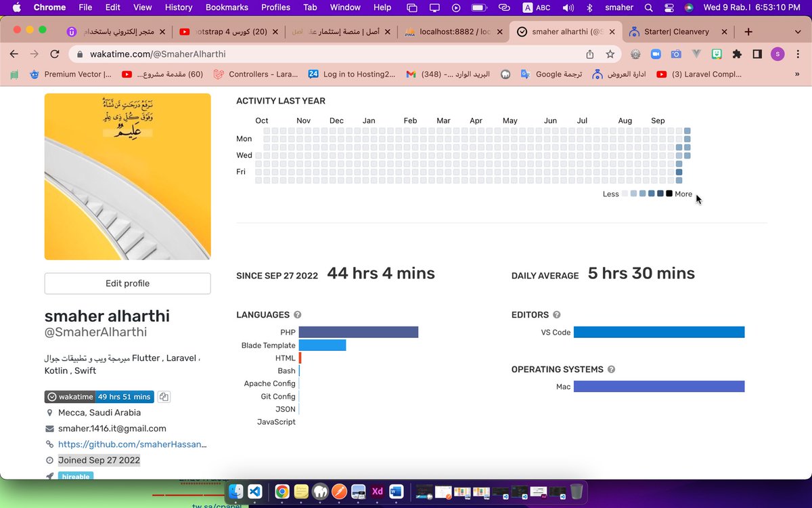
Task: Open the Zoom extension icon
Action: (656, 54)
